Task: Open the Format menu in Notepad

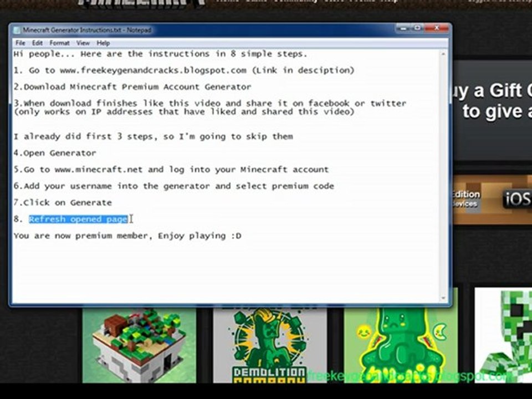Action: [x=59, y=43]
